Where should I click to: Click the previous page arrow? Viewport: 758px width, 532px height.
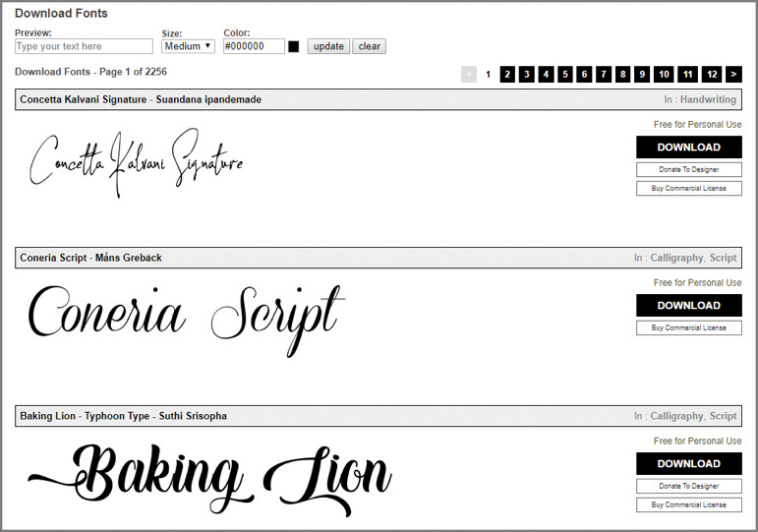click(x=469, y=75)
